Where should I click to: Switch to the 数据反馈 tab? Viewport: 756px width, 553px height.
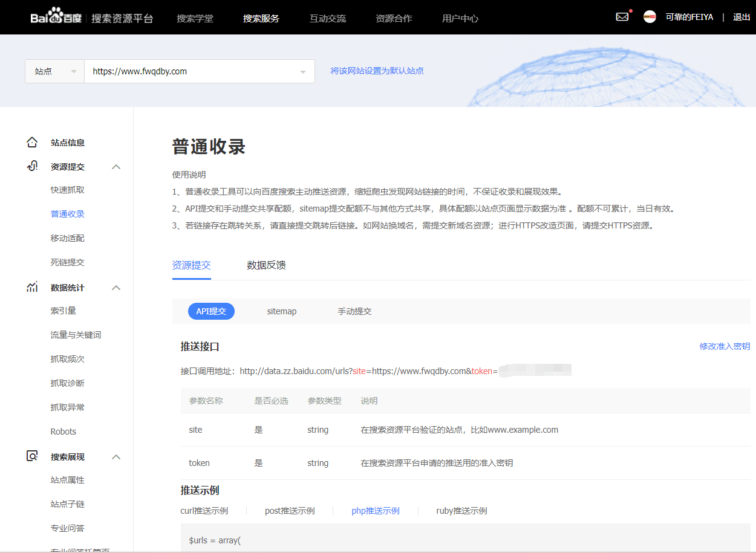coord(266,265)
